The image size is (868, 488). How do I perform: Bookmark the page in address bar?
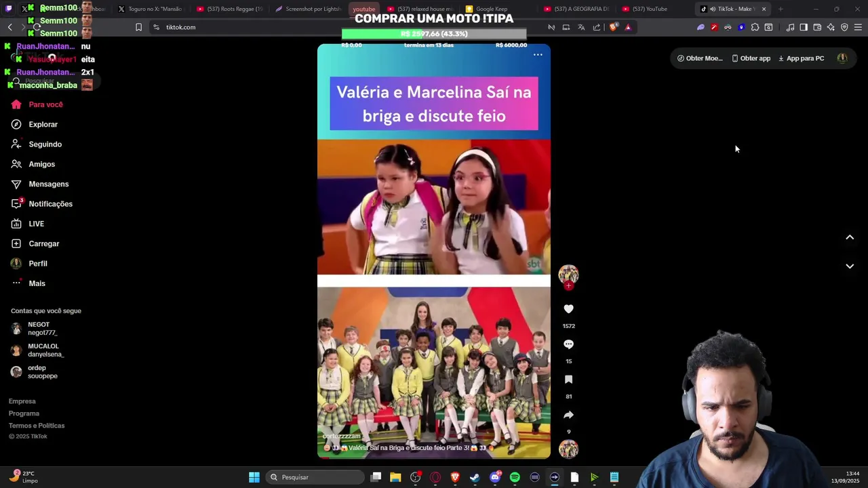(138, 27)
